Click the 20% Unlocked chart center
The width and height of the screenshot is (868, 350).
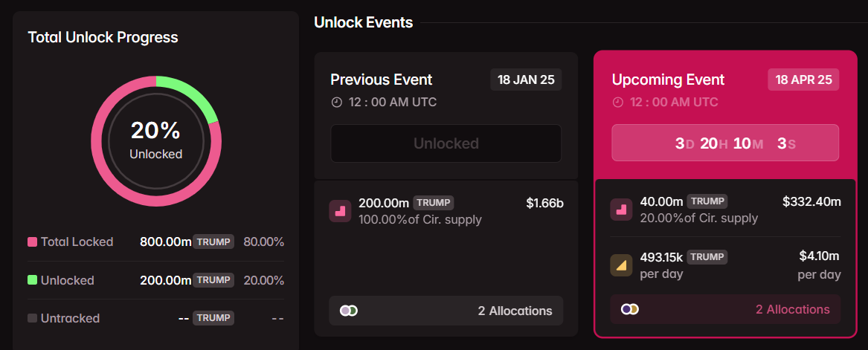[x=155, y=140]
